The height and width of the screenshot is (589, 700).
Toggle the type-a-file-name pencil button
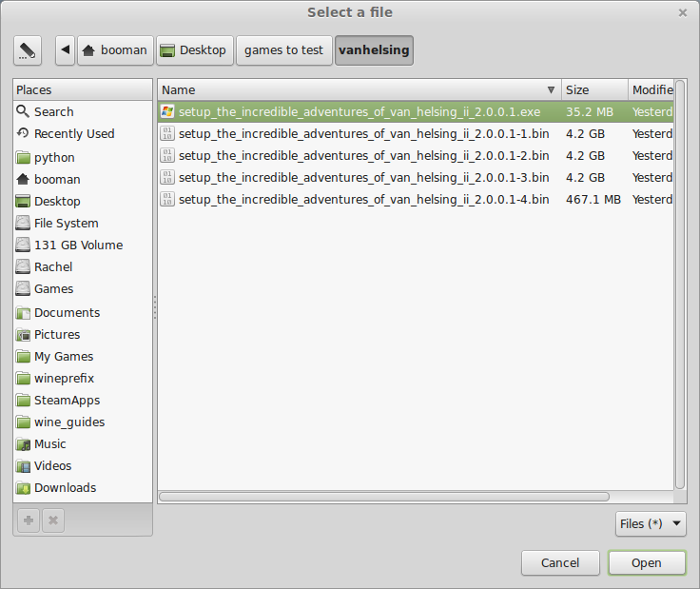click(x=27, y=50)
